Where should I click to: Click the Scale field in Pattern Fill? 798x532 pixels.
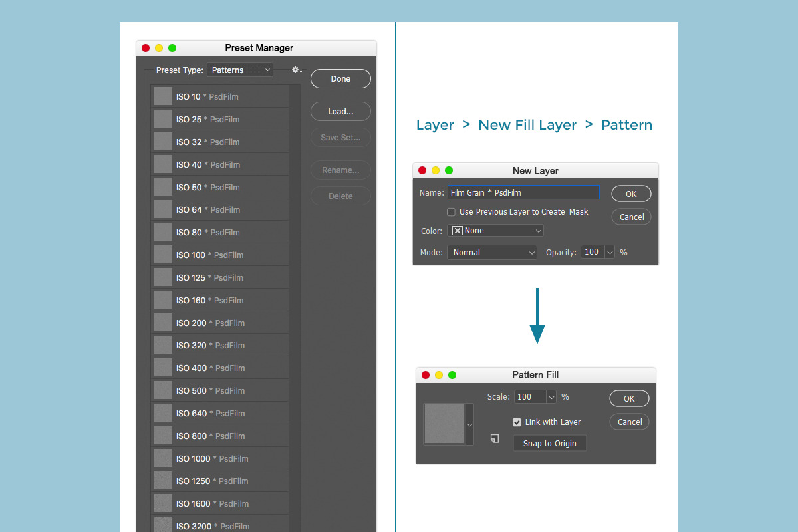click(x=530, y=397)
